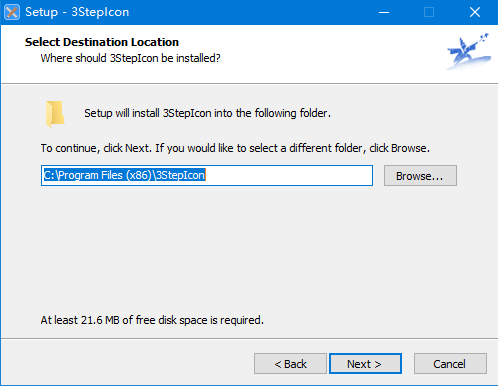The height and width of the screenshot is (386, 498).
Task: Click 'Setup will install 3StepIcon' sentence
Action: pyautogui.click(x=207, y=113)
